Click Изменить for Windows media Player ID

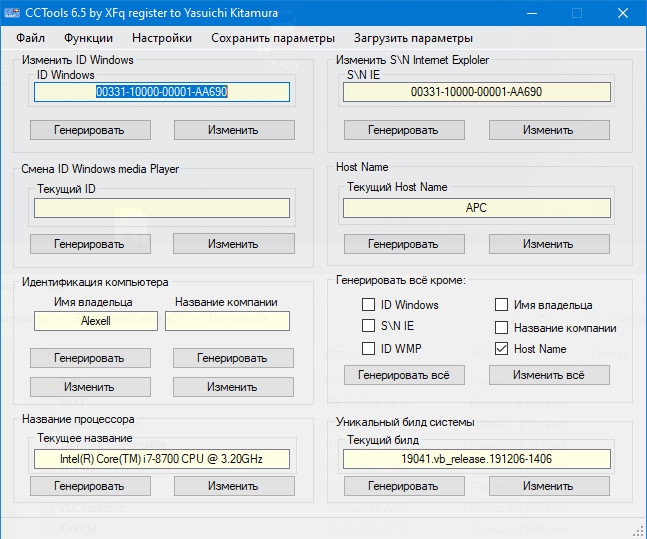(234, 244)
